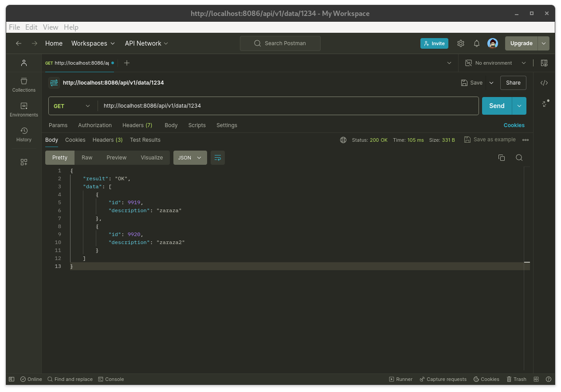This screenshot has height=392, width=561.
Task: Copy the response body with copy icon
Action: point(502,158)
